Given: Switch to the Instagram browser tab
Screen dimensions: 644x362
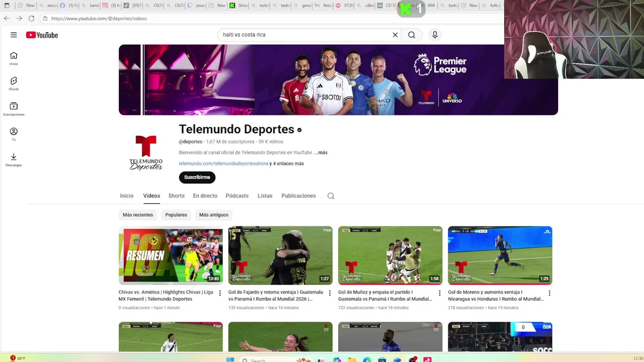Looking at the screenshot, I should 112,6.
